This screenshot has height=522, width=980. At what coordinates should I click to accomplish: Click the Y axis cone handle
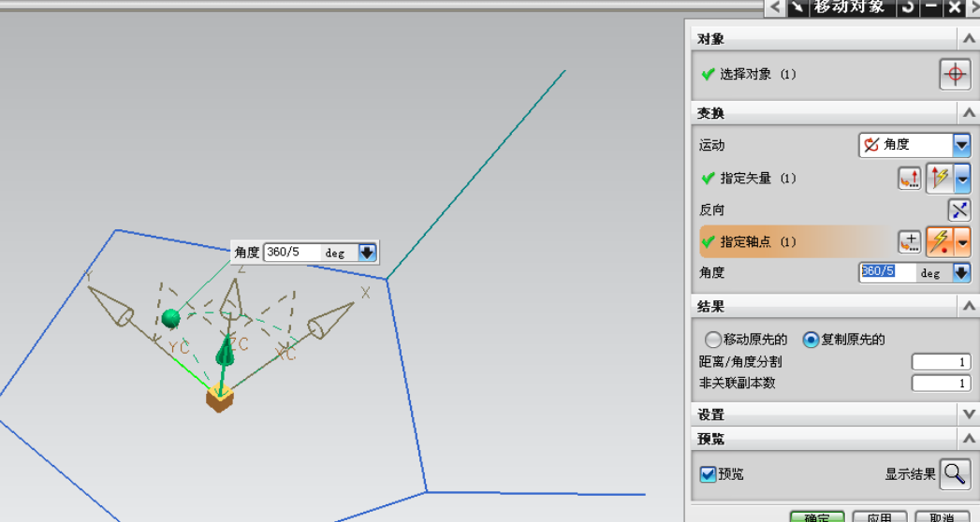[x=110, y=305]
